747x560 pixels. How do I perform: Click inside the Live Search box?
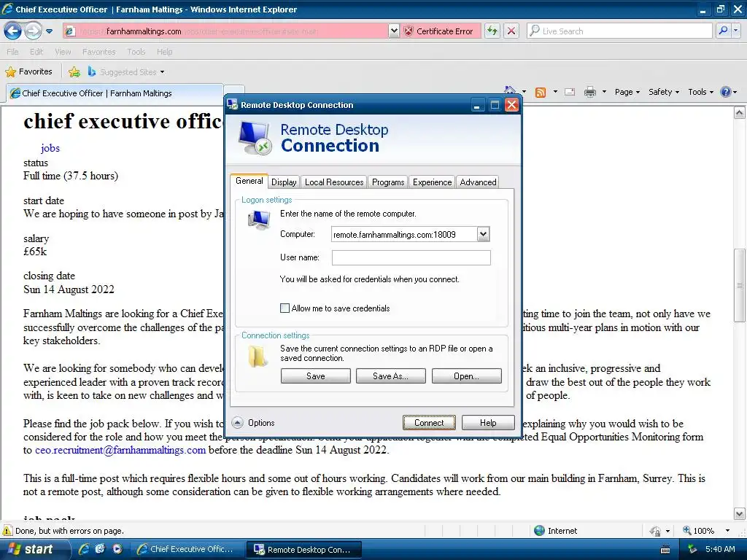click(x=619, y=31)
